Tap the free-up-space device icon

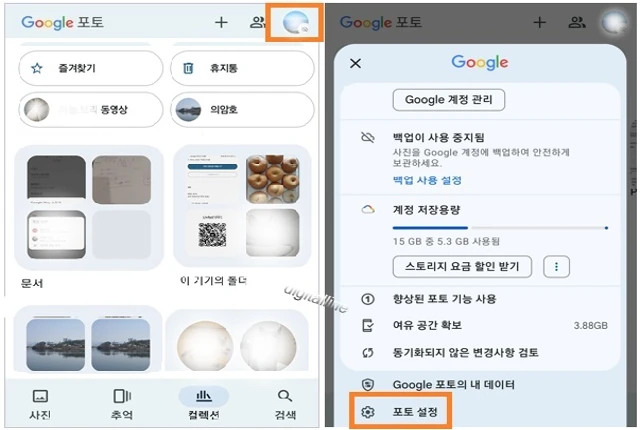[368, 326]
